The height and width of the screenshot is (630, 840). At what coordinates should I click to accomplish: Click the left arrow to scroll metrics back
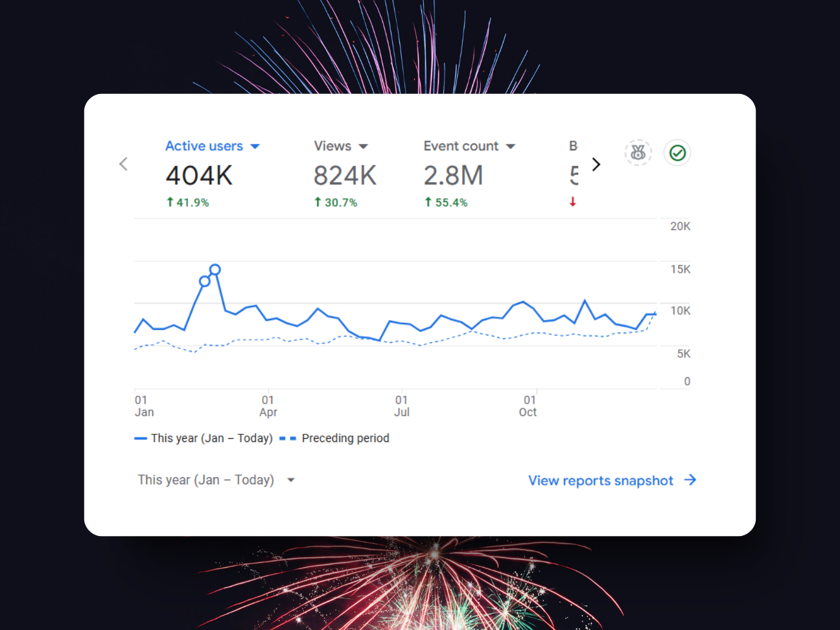tap(123, 164)
